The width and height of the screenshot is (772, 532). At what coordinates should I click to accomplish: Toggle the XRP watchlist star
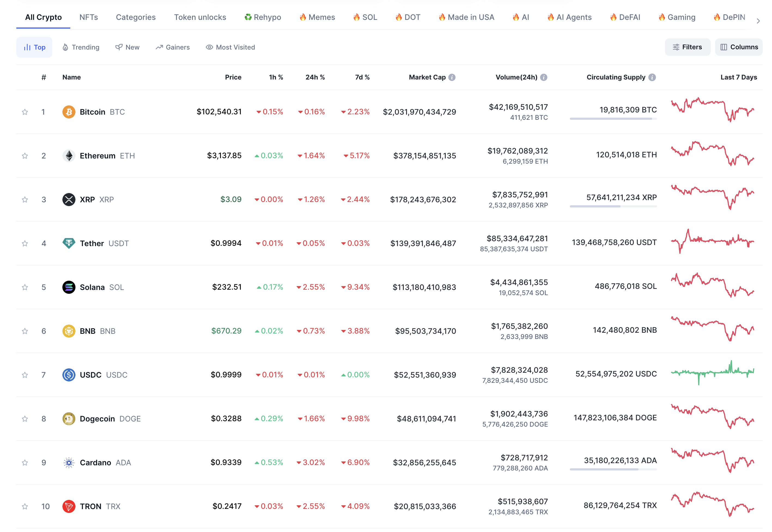pos(25,200)
